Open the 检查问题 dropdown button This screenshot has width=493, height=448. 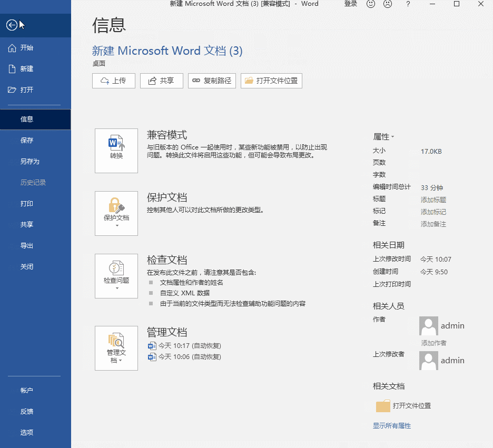pyautogui.click(x=116, y=276)
